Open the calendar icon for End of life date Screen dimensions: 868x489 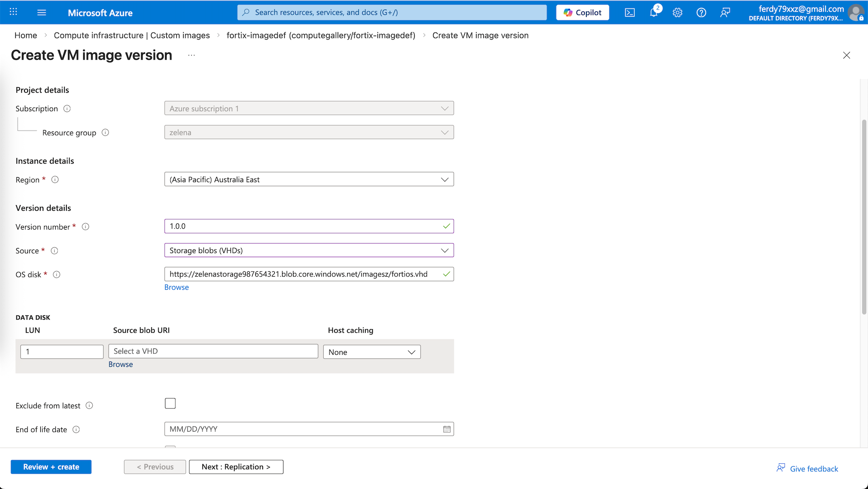447,429
